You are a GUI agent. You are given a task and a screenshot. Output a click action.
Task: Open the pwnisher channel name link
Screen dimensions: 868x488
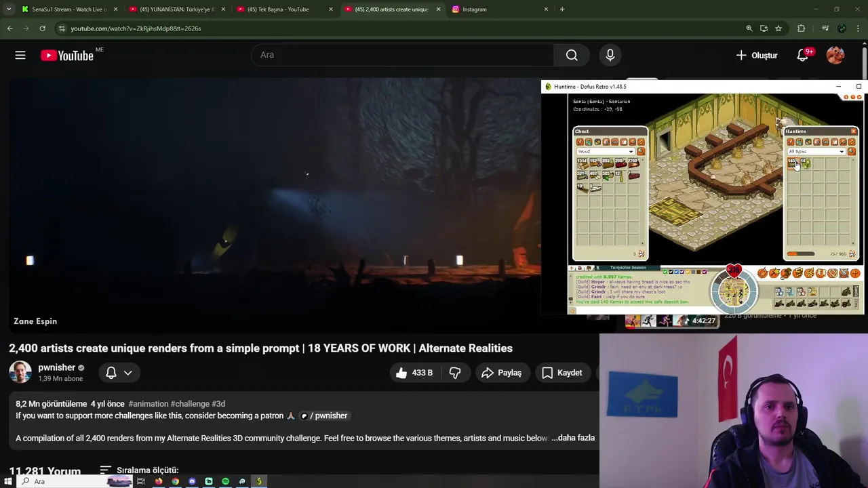click(x=56, y=367)
